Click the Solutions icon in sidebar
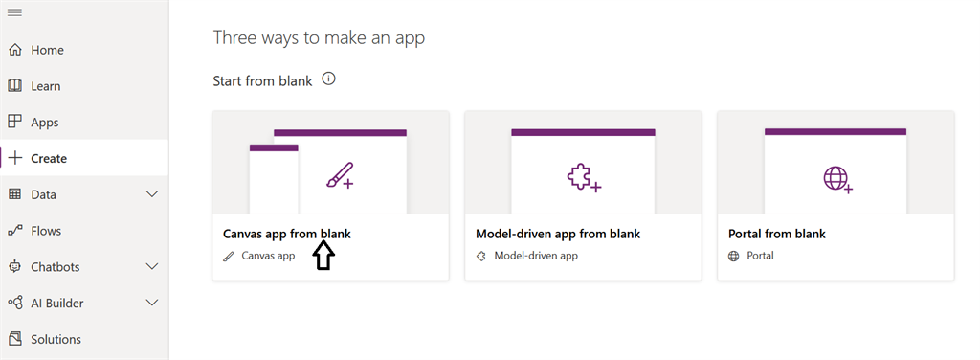The image size is (980, 360). tap(15, 339)
